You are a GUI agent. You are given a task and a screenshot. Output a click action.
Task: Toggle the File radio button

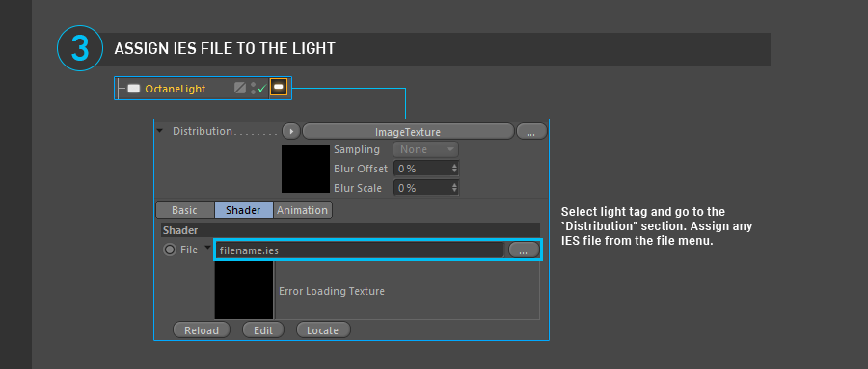point(170,250)
